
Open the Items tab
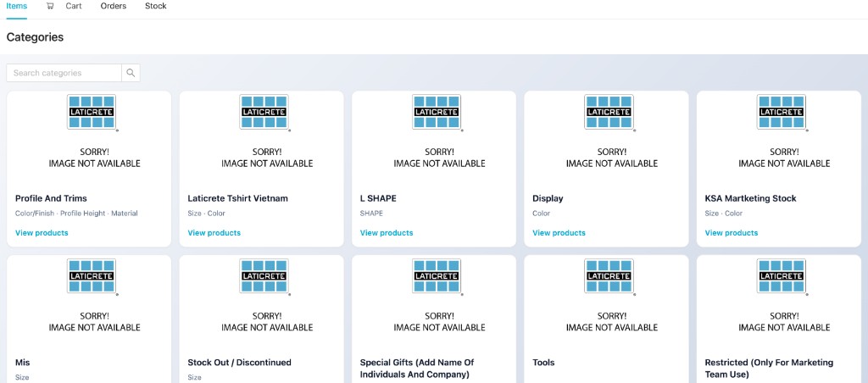[17, 6]
